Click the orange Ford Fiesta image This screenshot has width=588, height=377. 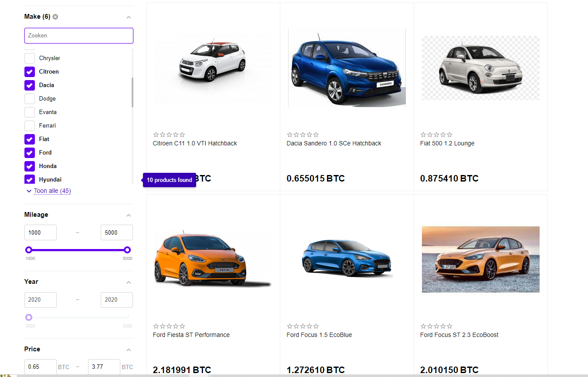(214, 259)
